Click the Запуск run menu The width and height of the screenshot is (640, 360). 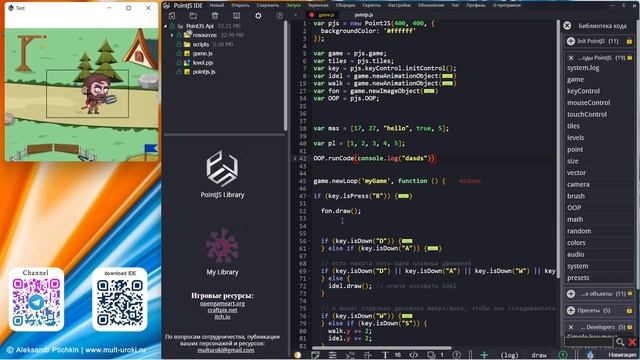point(293,5)
